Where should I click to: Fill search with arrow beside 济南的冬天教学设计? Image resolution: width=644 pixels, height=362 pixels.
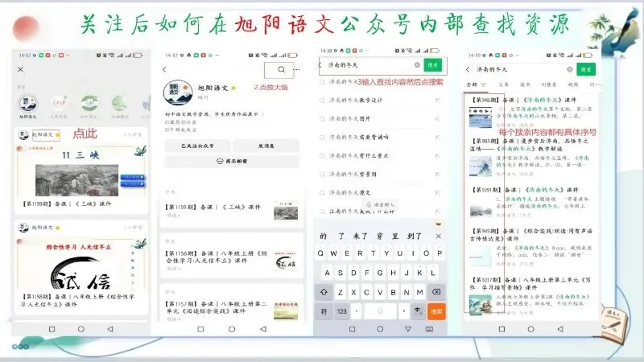click(x=438, y=100)
